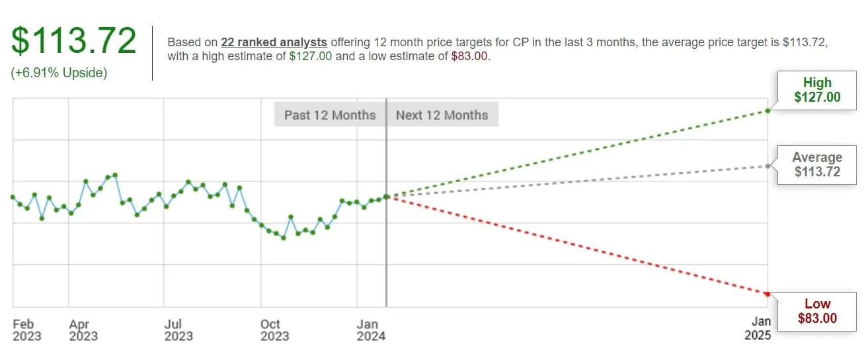This screenshot has width=868, height=352.
Task: Click the current price dot on divider line
Action: 386,196
